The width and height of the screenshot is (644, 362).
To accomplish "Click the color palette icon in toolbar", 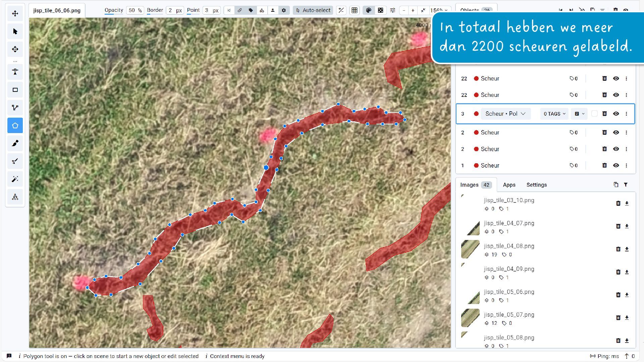I will click(x=369, y=10).
